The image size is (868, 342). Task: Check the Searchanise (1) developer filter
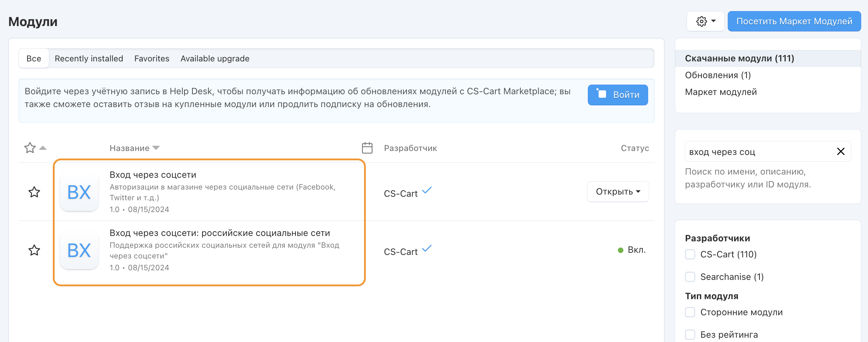coord(690,277)
